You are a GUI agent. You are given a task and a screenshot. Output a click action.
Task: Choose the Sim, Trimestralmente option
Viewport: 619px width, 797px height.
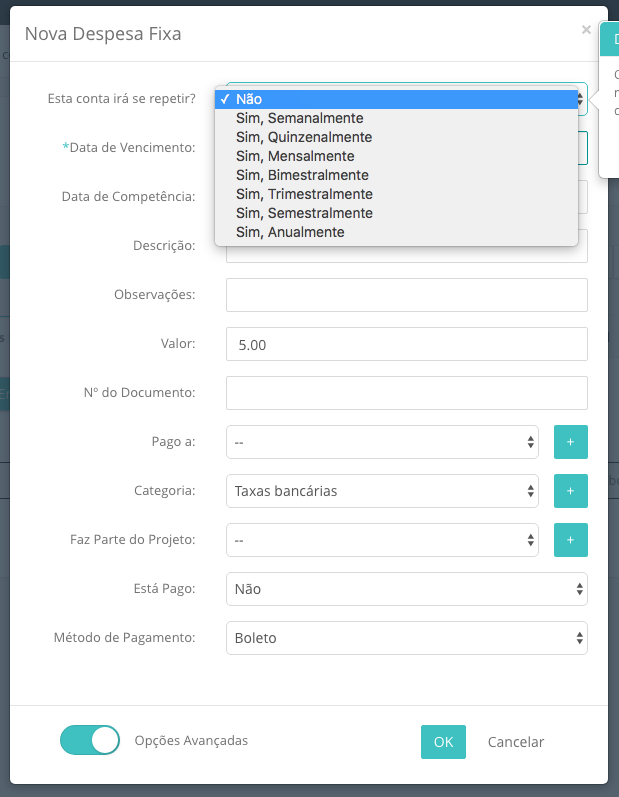coord(396,194)
